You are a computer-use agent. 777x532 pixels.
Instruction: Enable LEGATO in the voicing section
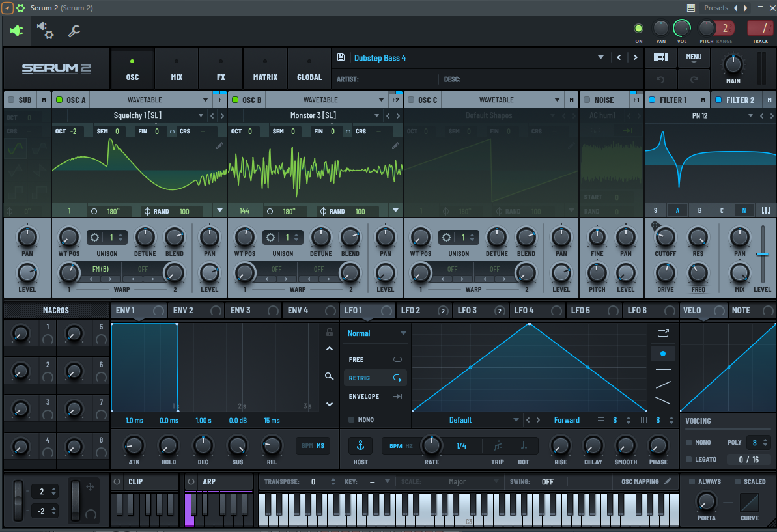point(688,460)
